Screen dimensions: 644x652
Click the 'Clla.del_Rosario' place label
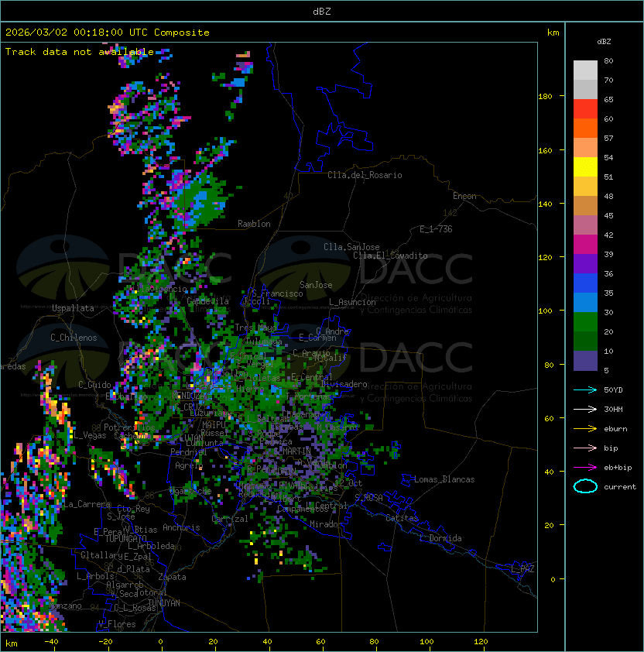click(x=365, y=175)
